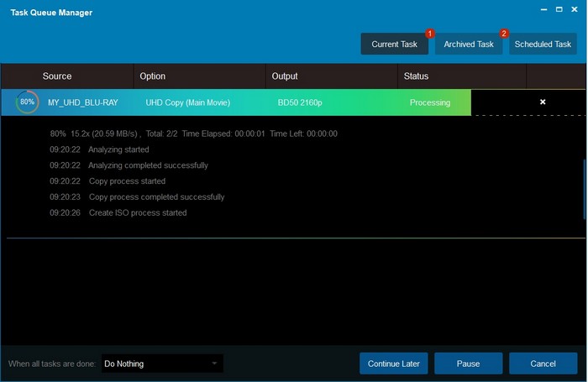Viewport: 588px width, 382px height.
Task: Click the vertical scrollbar of the log
Action: (x=585, y=189)
